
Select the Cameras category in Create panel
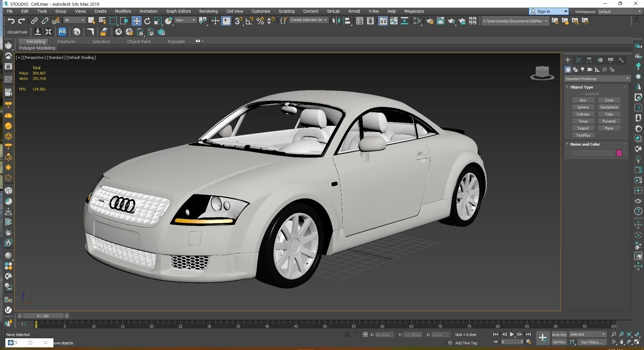[x=590, y=69]
